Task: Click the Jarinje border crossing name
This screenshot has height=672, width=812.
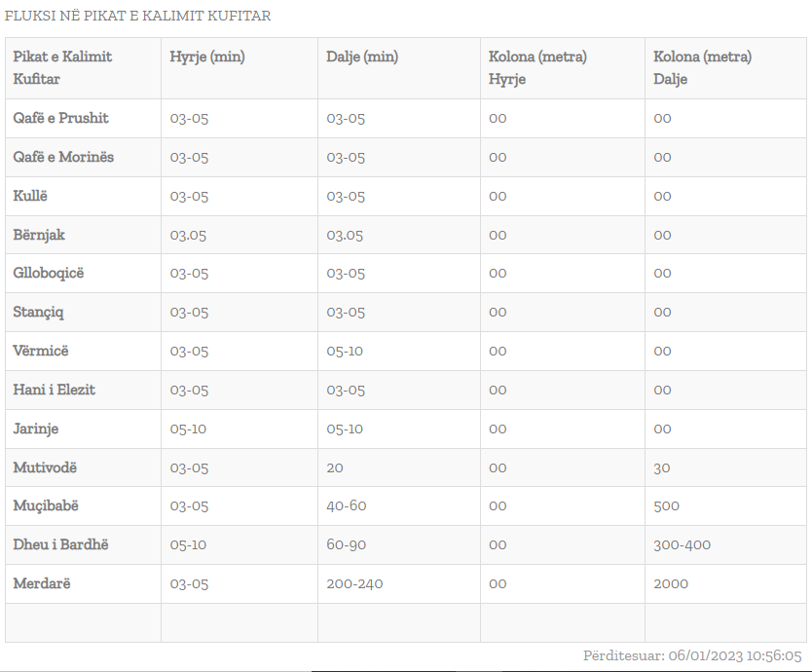Action: [36, 429]
